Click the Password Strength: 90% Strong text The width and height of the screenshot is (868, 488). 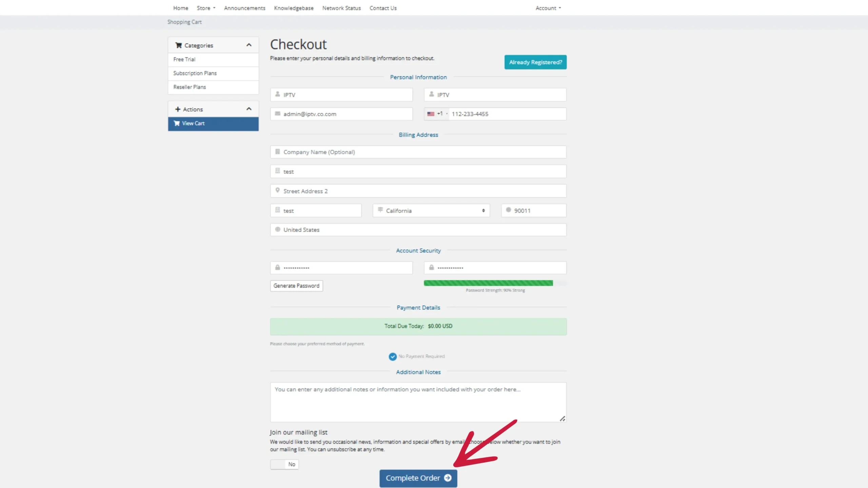click(495, 290)
